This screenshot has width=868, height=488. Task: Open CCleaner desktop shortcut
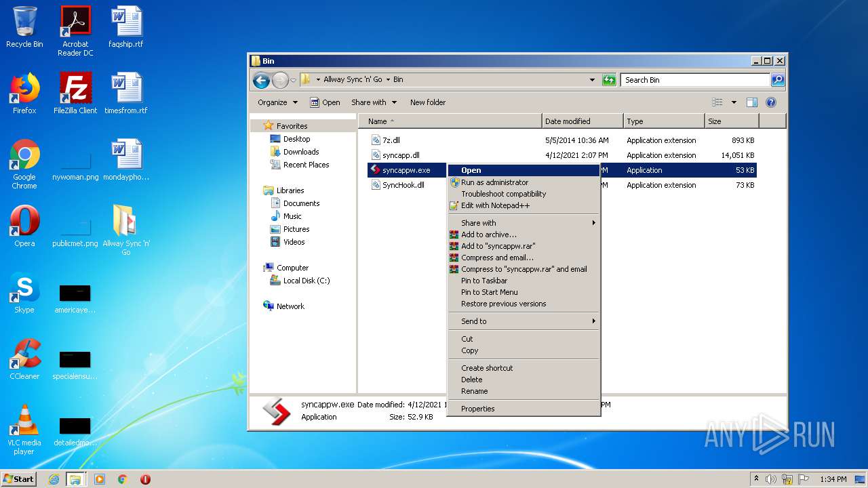pos(24,359)
